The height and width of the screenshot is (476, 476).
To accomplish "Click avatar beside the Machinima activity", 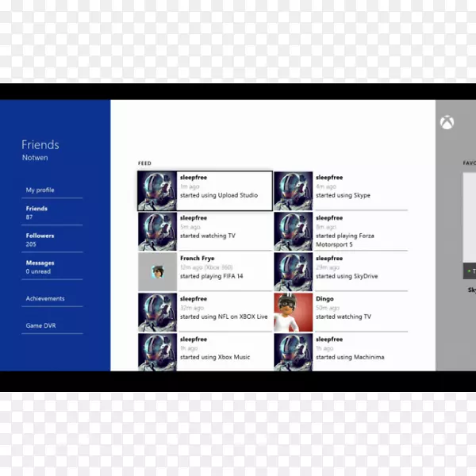I will 293,352.
